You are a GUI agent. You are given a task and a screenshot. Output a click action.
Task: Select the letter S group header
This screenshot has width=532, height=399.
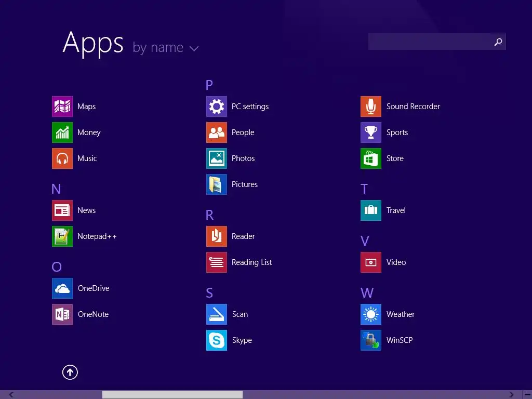point(209,293)
